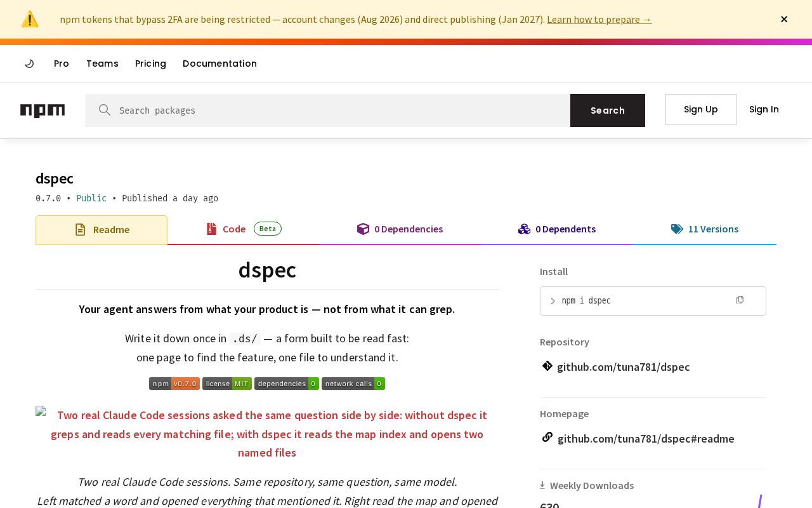Click the license MIT badge
This screenshot has height=508, width=812.
point(227,384)
